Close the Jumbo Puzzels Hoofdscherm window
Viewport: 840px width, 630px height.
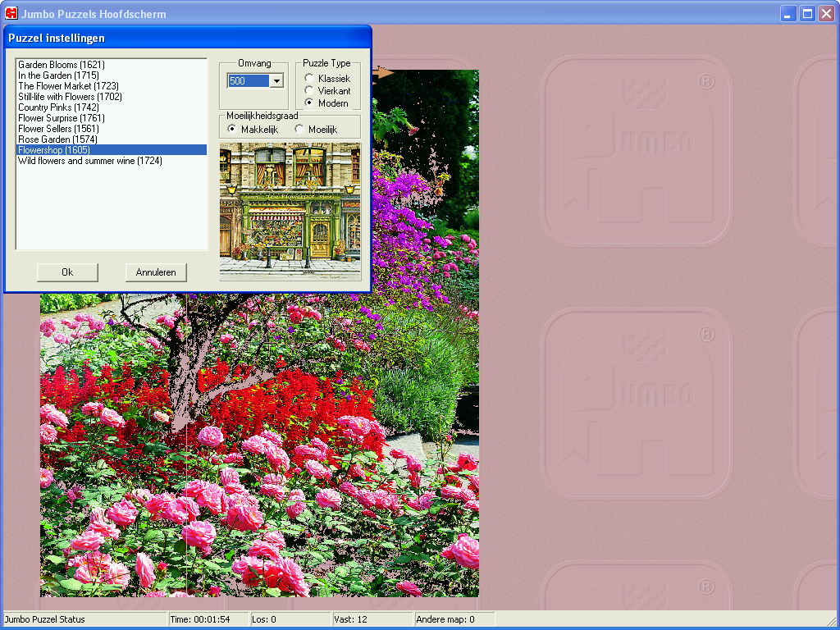click(827, 13)
